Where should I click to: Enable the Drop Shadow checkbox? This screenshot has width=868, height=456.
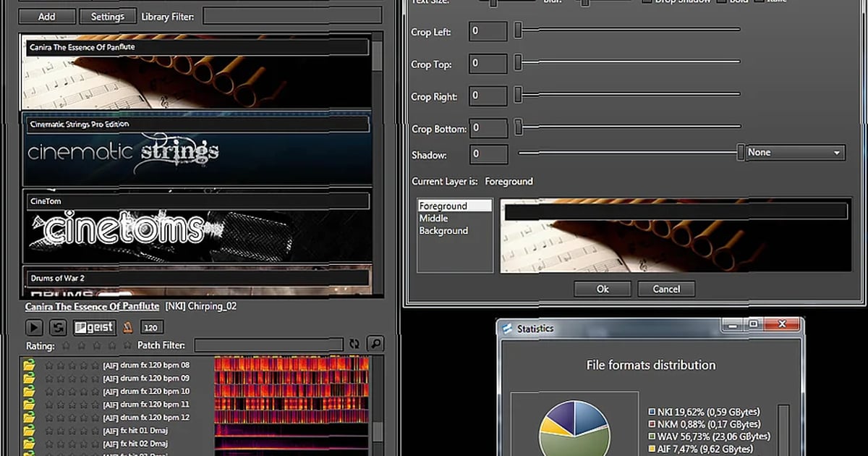pos(647,2)
